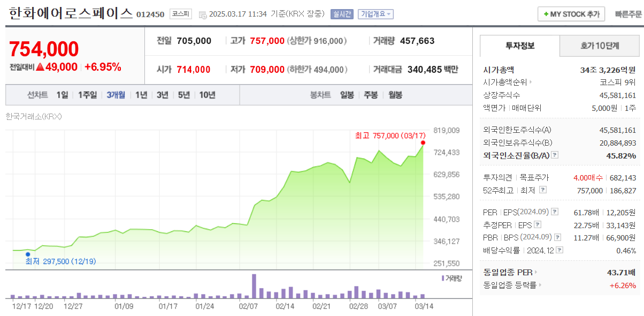The image size is (644, 316).
Task: Click the tallest volume bar near 02/07
Action: pyautogui.click(x=255, y=286)
